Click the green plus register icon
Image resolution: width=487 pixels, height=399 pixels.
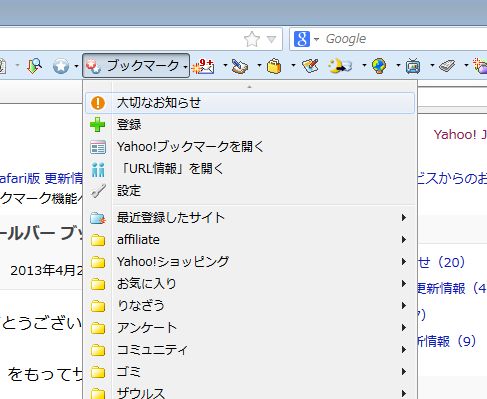point(98,125)
